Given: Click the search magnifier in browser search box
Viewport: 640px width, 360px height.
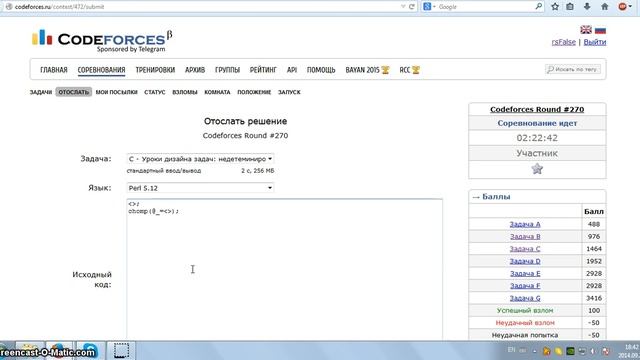Looking at the screenshot, I should pyautogui.click(x=539, y=7).
